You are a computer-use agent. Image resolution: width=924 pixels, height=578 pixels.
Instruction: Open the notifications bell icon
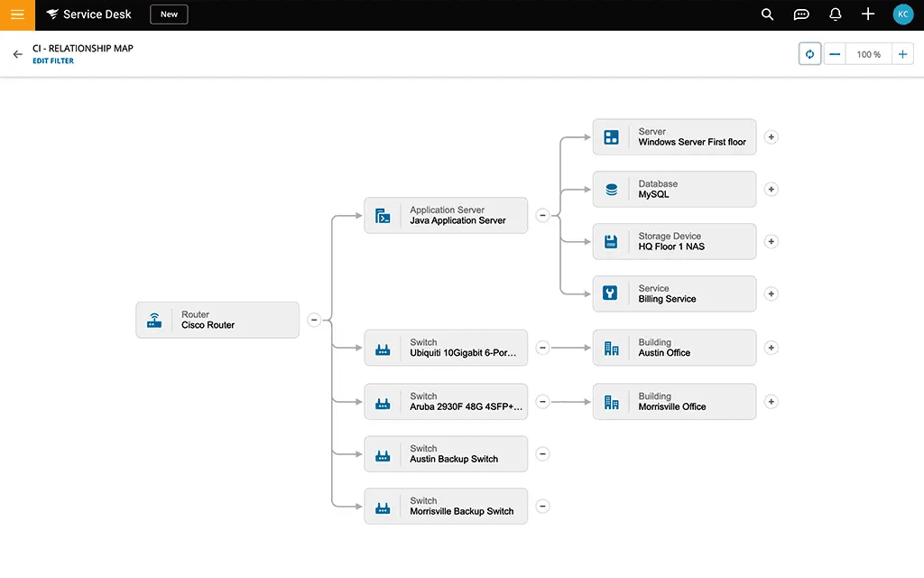835,14
